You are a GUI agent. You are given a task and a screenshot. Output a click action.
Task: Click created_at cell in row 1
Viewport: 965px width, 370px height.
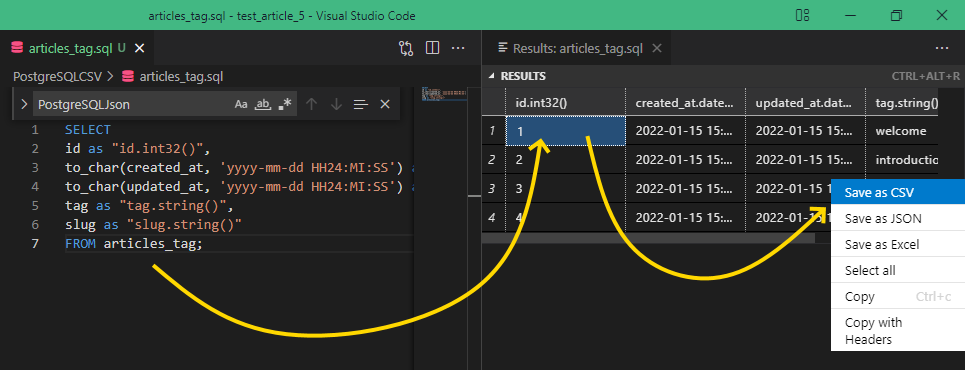[x=685, y=131]
